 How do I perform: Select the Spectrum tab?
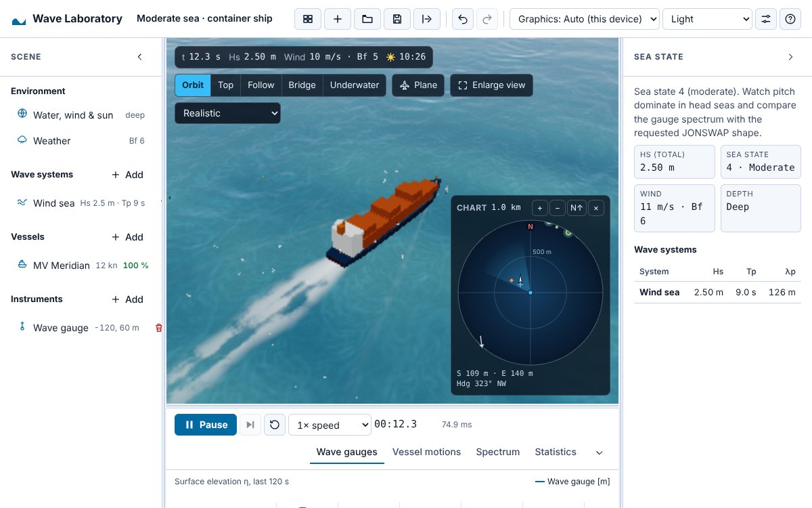(498, 452)
